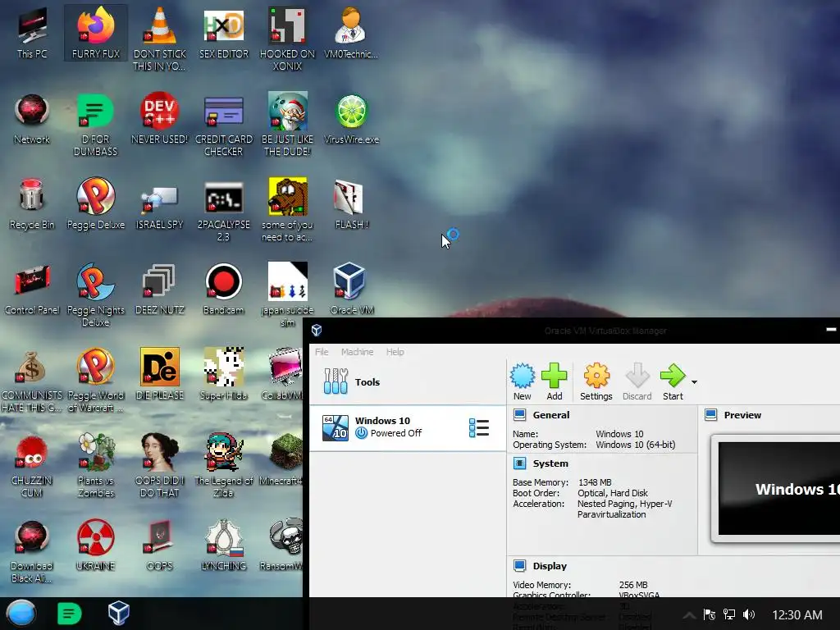The height and width of the screenshot is (630, 840).
Task: Click the General section header
Action: click(x=550, y=415)
